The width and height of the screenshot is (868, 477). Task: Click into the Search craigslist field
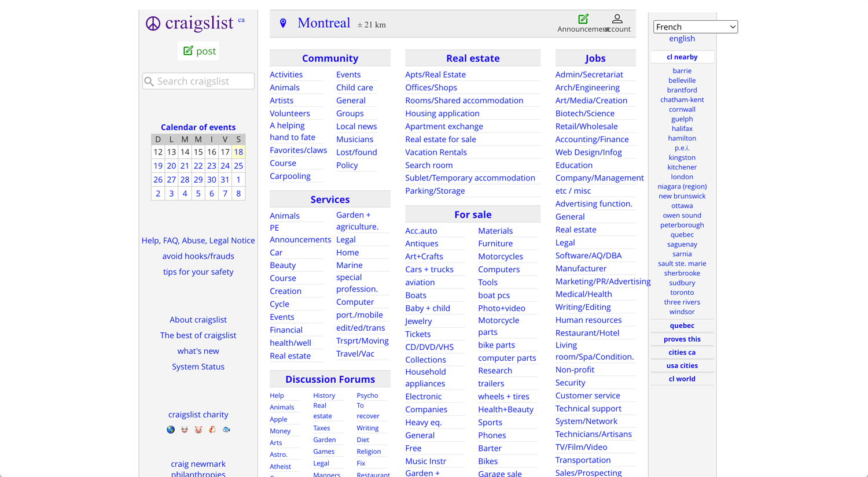click(198, 82)
